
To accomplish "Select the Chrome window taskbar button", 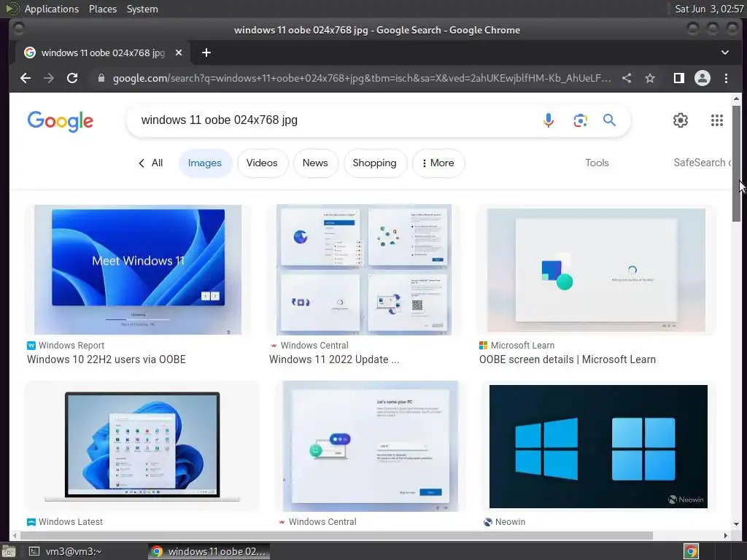I will point(209,551).
